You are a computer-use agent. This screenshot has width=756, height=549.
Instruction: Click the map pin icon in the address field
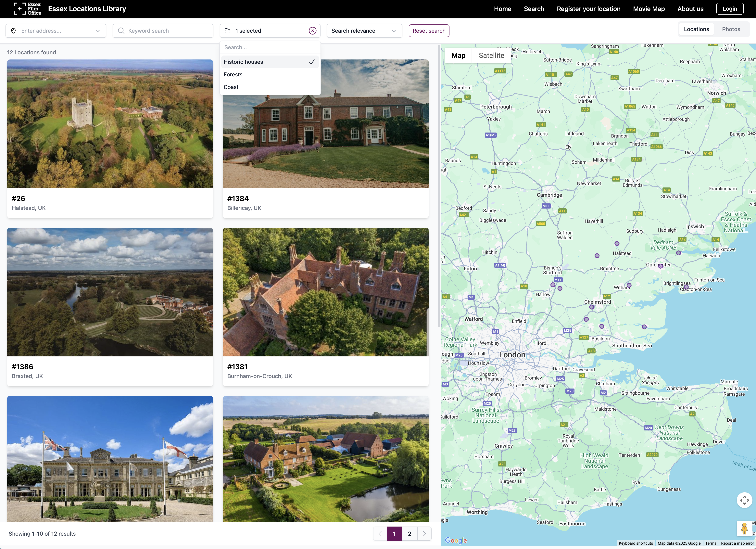(x=13, y=31)
